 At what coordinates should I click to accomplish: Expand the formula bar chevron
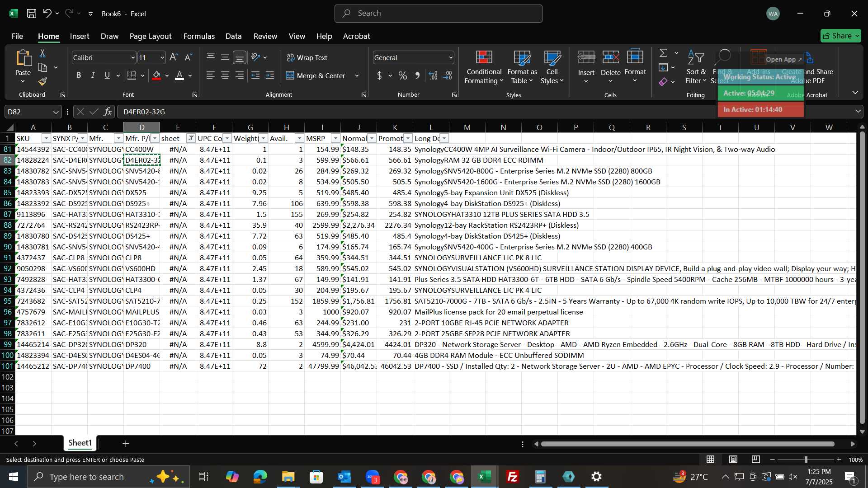[x=858, y=111]
